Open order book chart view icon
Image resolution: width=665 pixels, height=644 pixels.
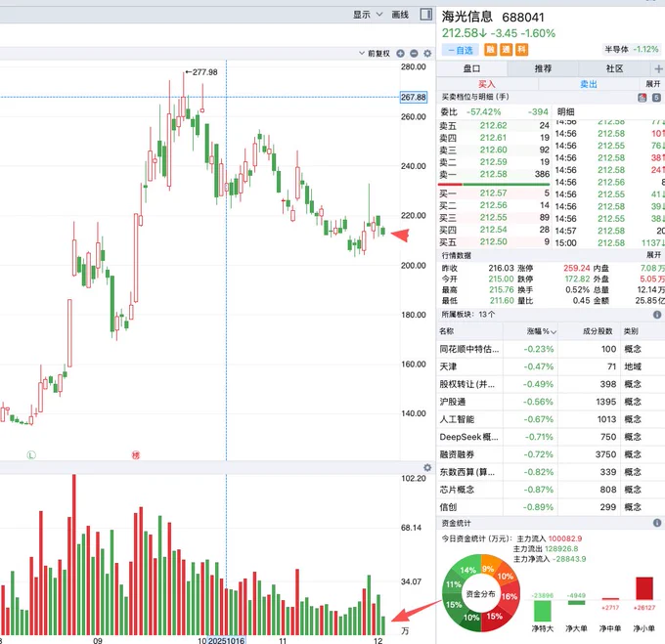click(643, 98)
